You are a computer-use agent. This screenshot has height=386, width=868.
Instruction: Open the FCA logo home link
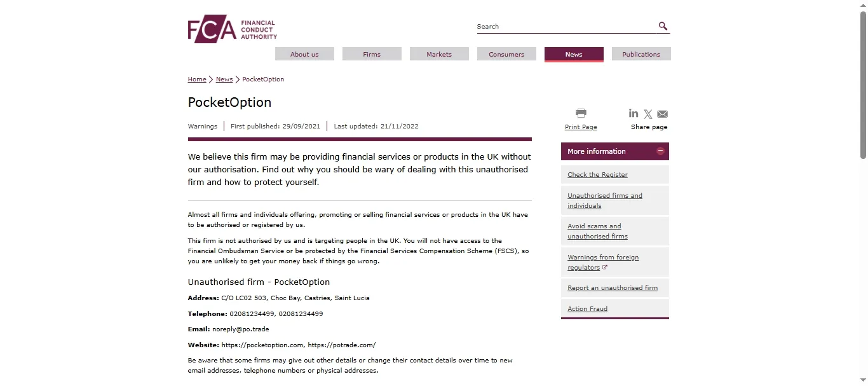[232, 29]
